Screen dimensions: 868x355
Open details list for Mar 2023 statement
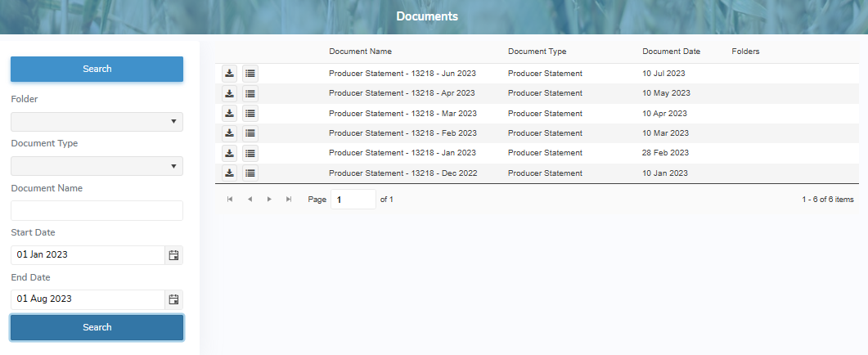tap(250, 114)
